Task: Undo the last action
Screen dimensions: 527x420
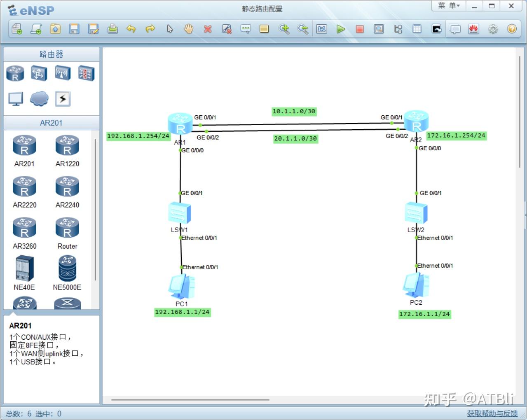Action: pyautogui.click(x=131, y=29)
